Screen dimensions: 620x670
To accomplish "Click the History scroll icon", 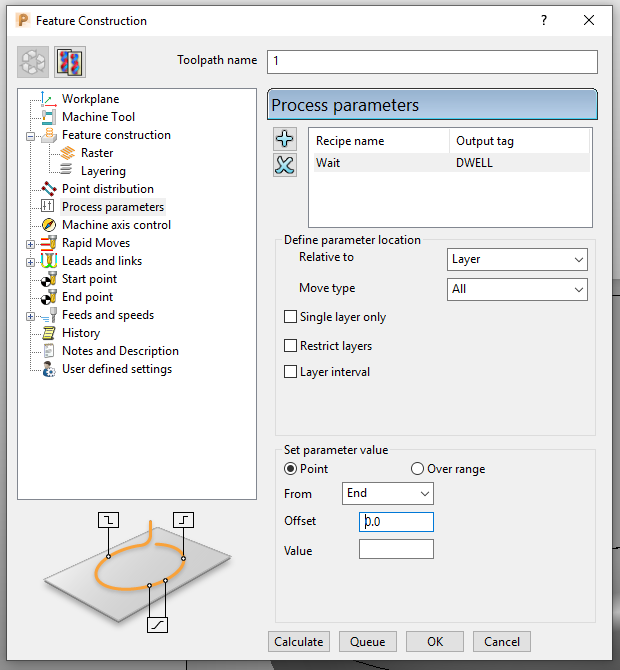I will point(49,333).
